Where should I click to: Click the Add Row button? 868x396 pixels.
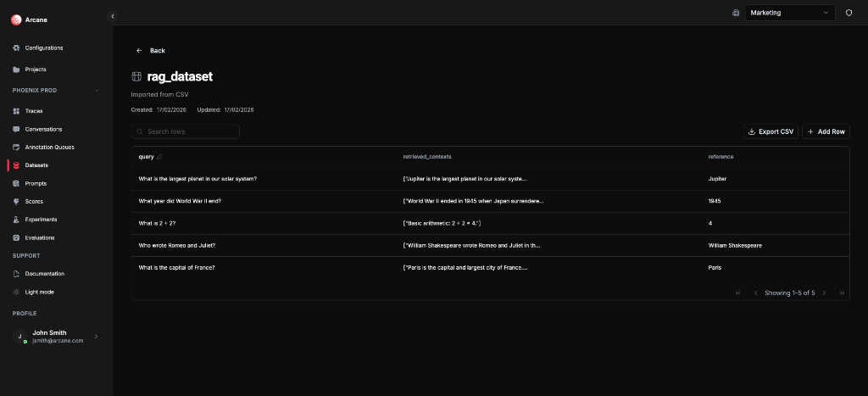pyautogui.click(x=826, y=131)
